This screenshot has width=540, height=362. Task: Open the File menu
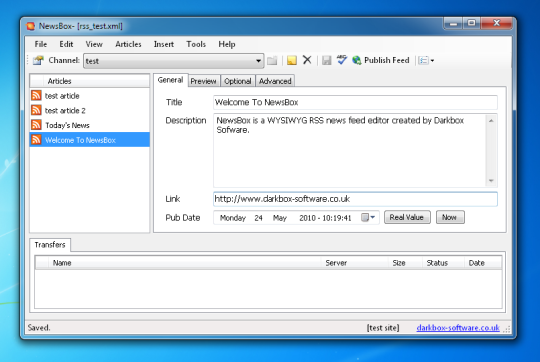click(x=41, y=44)
